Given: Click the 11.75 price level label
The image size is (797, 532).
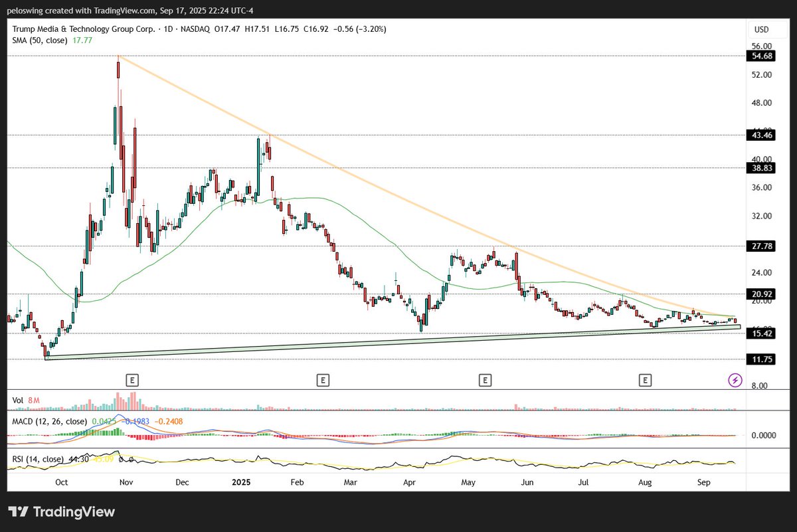Looking at the screenshot, I should [762, 359].
